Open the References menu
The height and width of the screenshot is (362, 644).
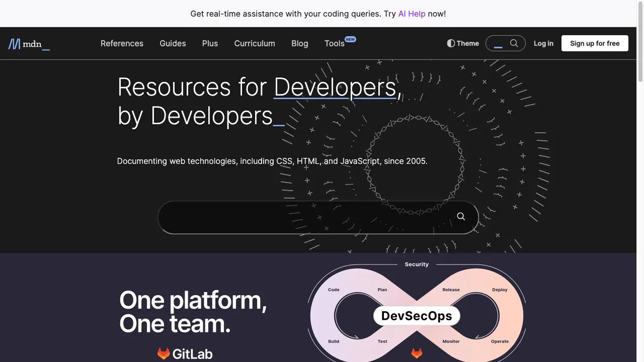[122, 43]
